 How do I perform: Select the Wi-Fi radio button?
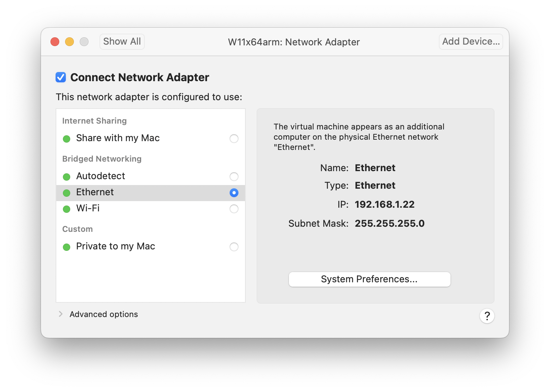tap(234, 209)
